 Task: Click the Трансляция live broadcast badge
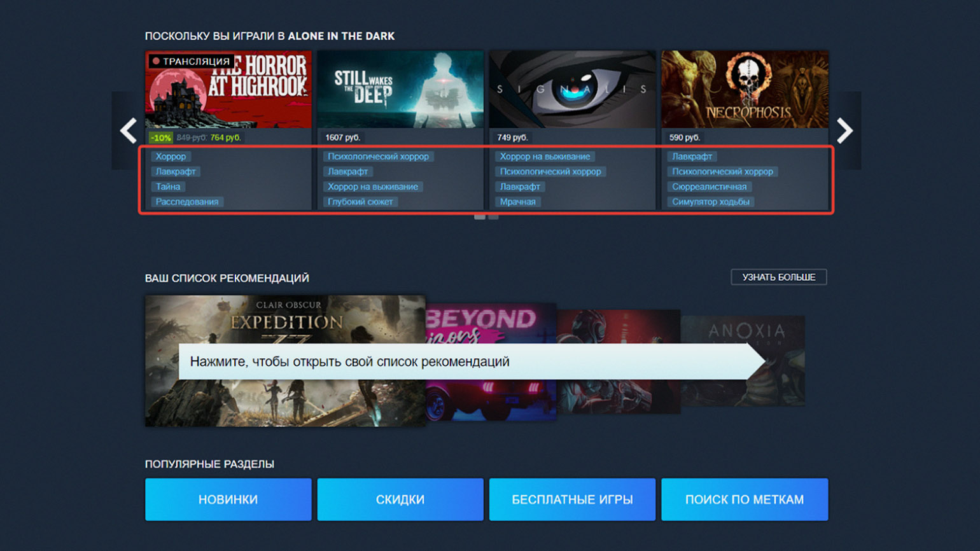coord(190,61)
